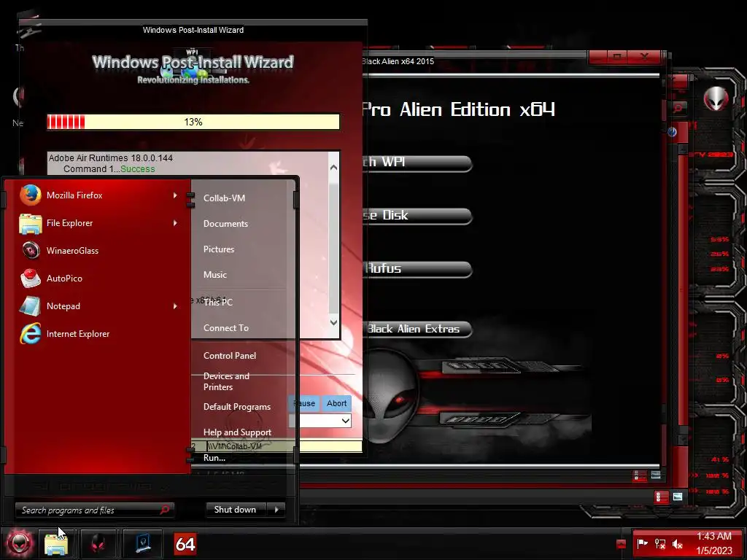
Task: Open Mozilla Firefox from the Start menu
Action: 98,195
